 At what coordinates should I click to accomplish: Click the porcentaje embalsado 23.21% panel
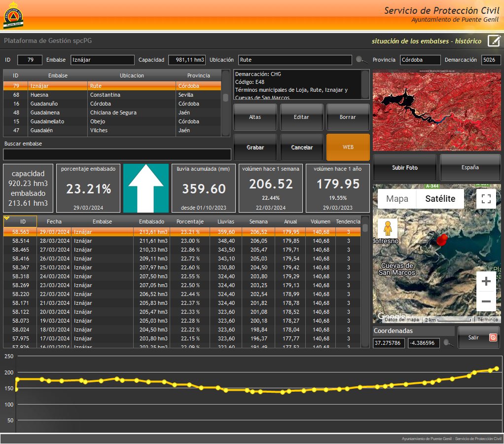(88, 188)
